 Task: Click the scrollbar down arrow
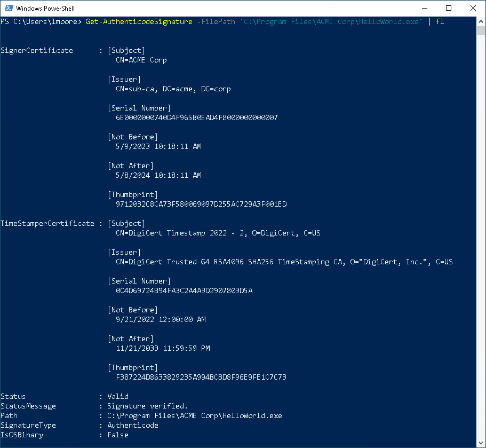click(x=481, y=443)
